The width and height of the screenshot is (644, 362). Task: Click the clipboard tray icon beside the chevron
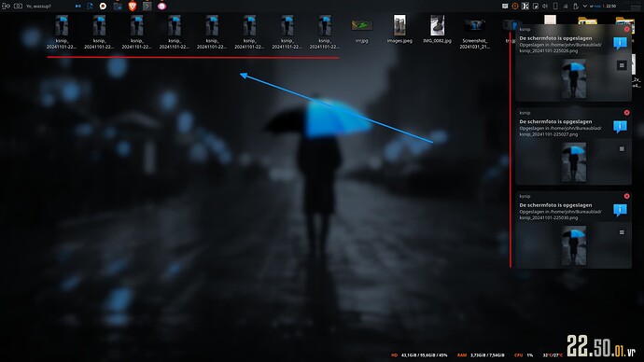pyautogui.click(x=576, y=7)
